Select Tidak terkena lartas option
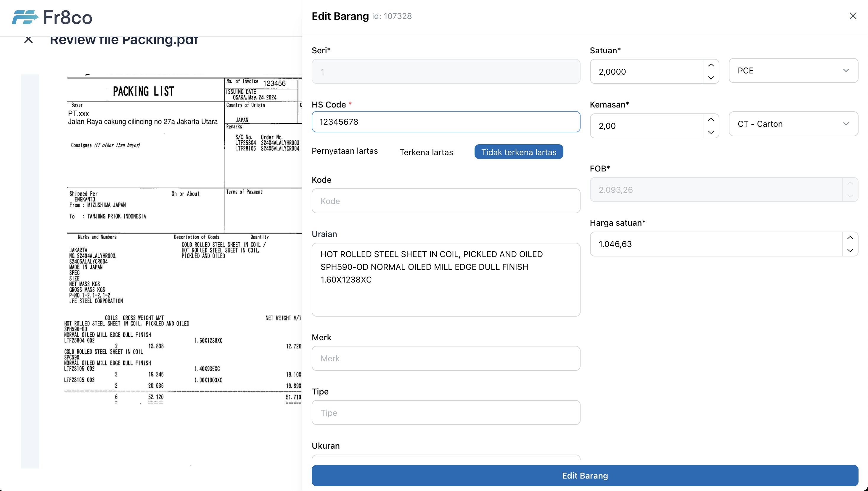Viewport: 868px width, 491px height. coord(518,152)
